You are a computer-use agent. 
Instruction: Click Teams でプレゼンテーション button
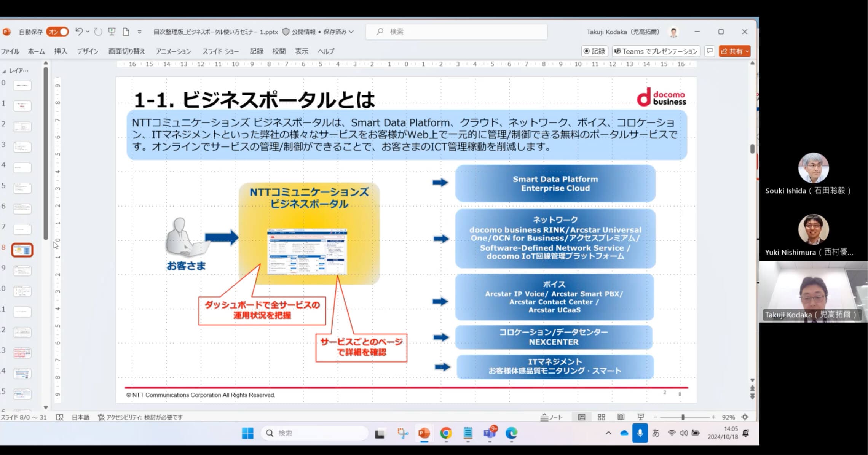656,51
